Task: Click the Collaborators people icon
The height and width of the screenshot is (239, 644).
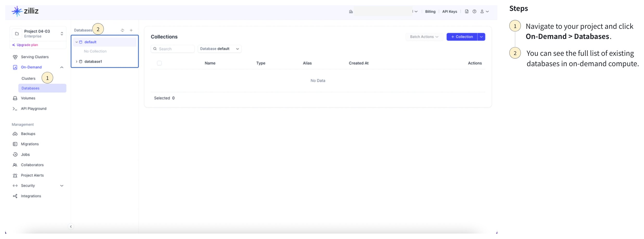Action: click(x=15, y=165)
